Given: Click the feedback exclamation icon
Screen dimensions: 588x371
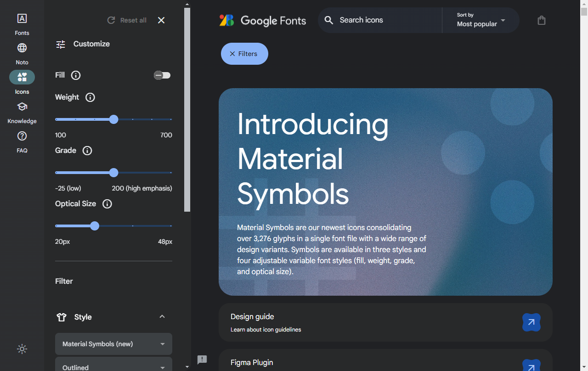Looking at the screenshot, I should click(x=202, y=360).
